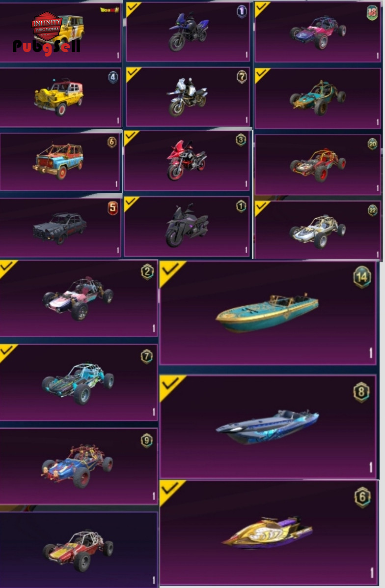The image size is (385, 588).
Task: Select the red motorcycle skin
Action: click(x=187, y=160)
